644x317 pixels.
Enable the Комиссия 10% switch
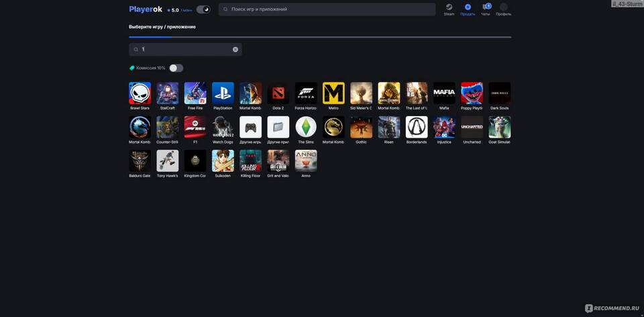(176, 68)
